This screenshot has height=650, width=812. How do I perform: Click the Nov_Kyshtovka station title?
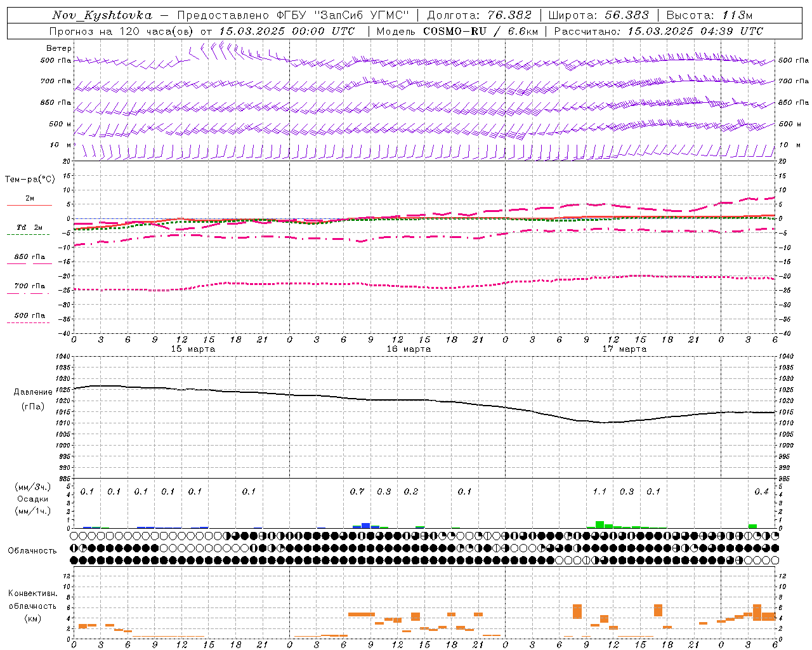pos(101,15)
